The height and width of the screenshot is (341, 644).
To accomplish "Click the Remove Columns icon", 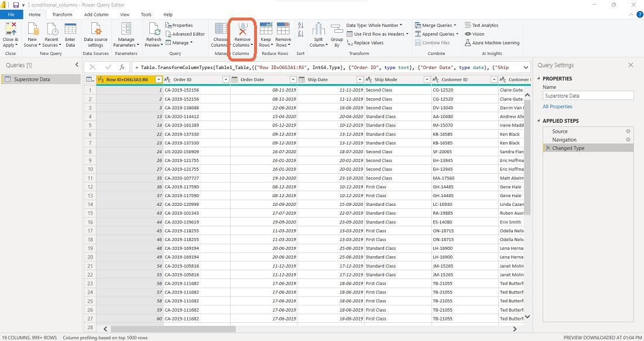I will (x=243, y=30).
